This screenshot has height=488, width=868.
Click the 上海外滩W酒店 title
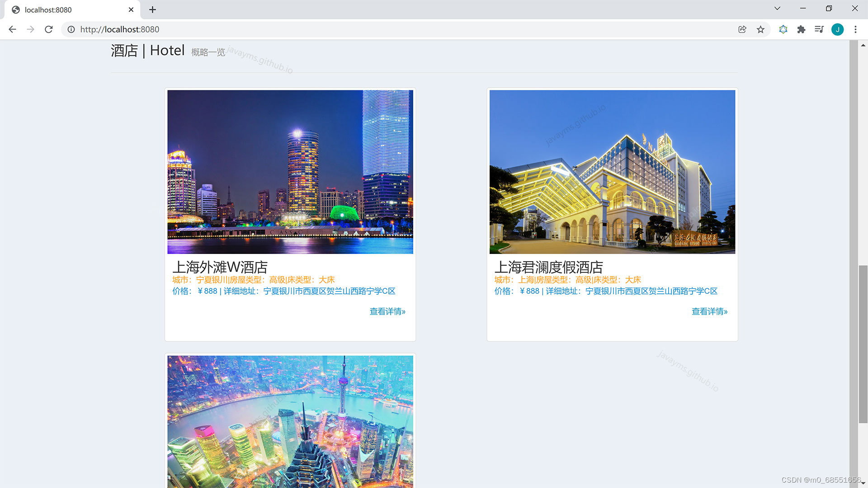point(220,267)
